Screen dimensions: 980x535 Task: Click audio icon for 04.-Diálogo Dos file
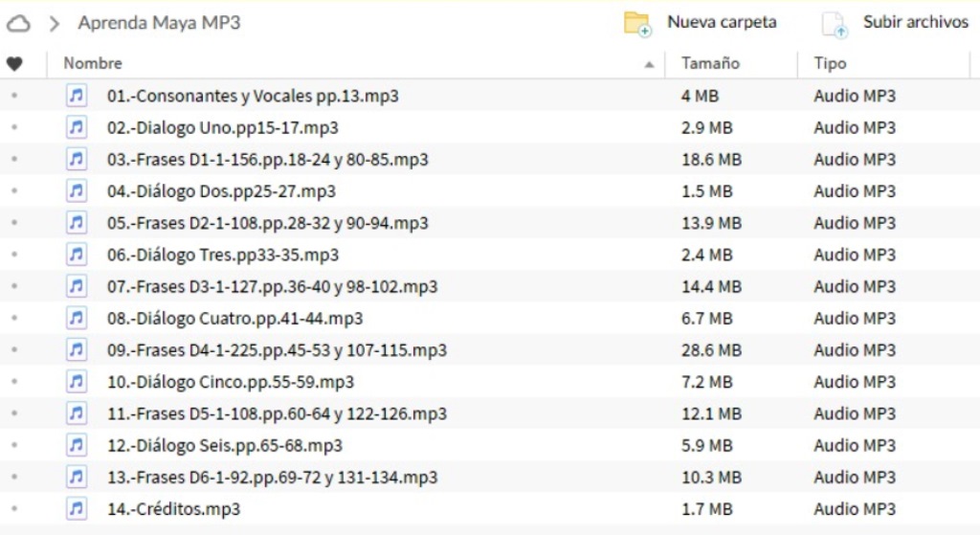(77, 191)
